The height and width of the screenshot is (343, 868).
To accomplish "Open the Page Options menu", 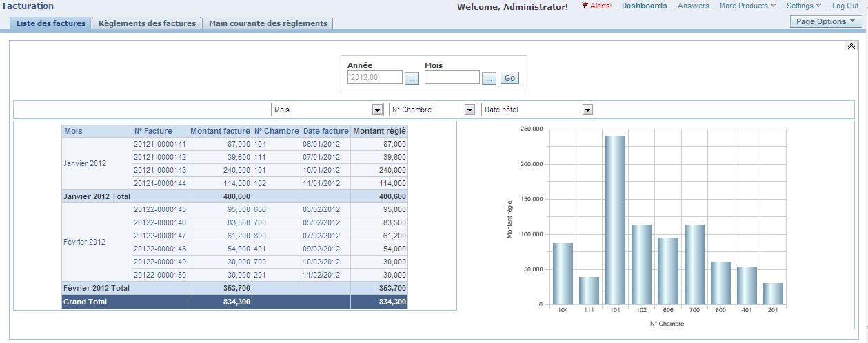I will (825, 21).
